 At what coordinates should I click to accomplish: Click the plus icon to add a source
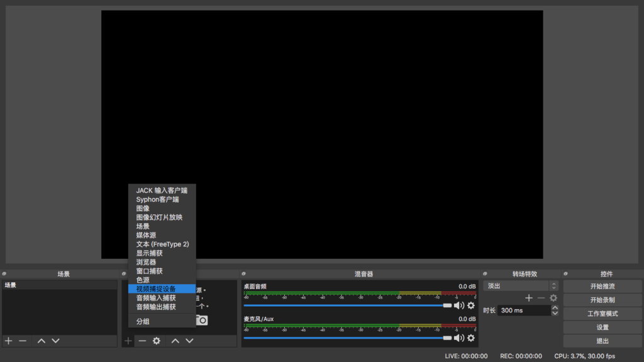tap(128, 341)
